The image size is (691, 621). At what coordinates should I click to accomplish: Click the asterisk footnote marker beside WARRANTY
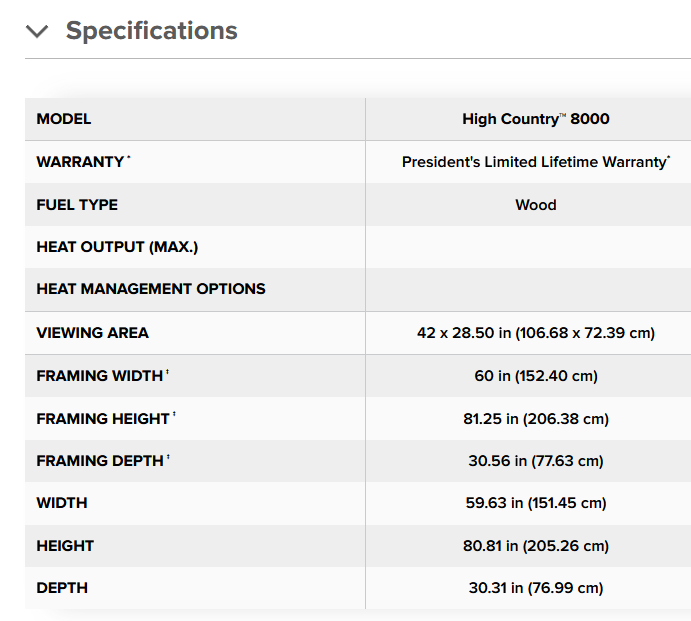point(129,157)
